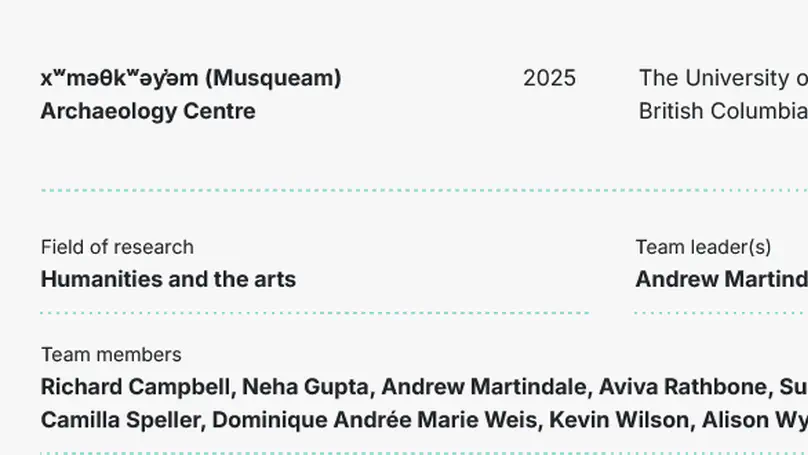Select team member Camilla Speller
Viewport: 808px width, 455px height.
click(x=120, y=420)
